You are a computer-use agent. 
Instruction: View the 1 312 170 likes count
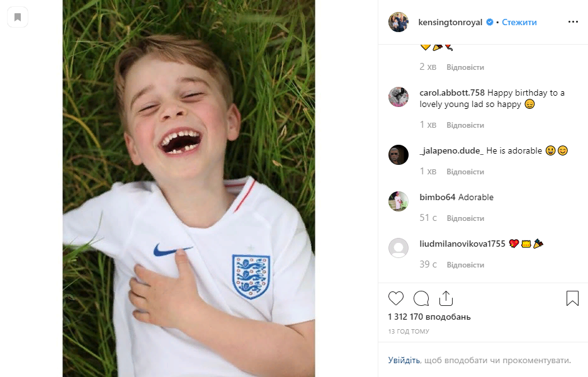(429, 317)
